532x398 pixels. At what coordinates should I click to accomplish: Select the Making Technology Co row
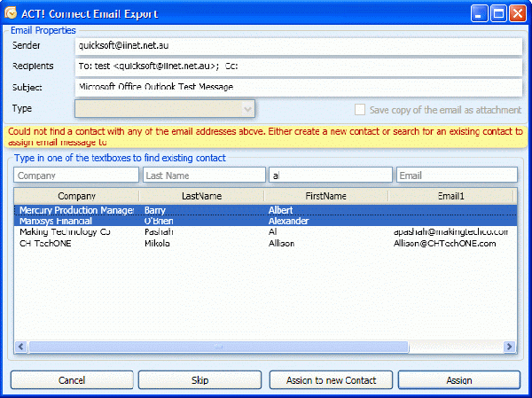265,232
